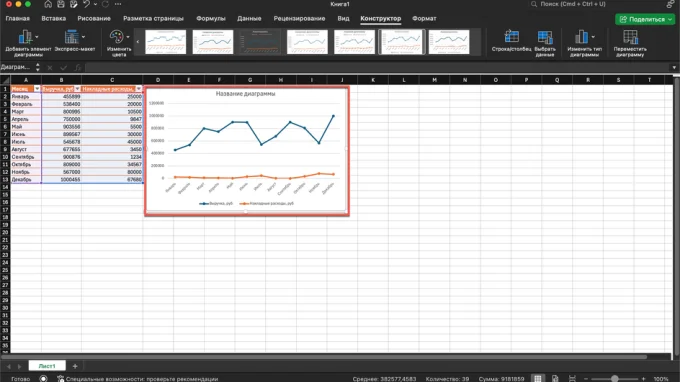Switch to the Главная tab

(18, 19)
